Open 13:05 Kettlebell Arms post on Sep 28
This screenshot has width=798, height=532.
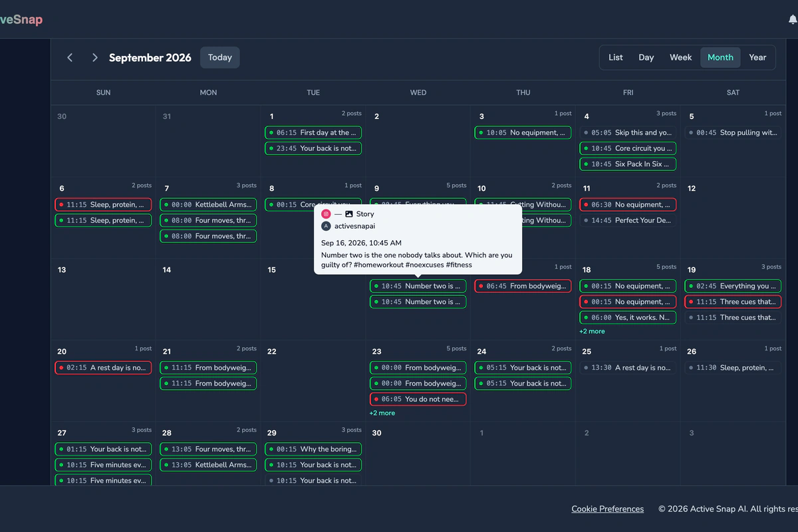coord(208,465)
